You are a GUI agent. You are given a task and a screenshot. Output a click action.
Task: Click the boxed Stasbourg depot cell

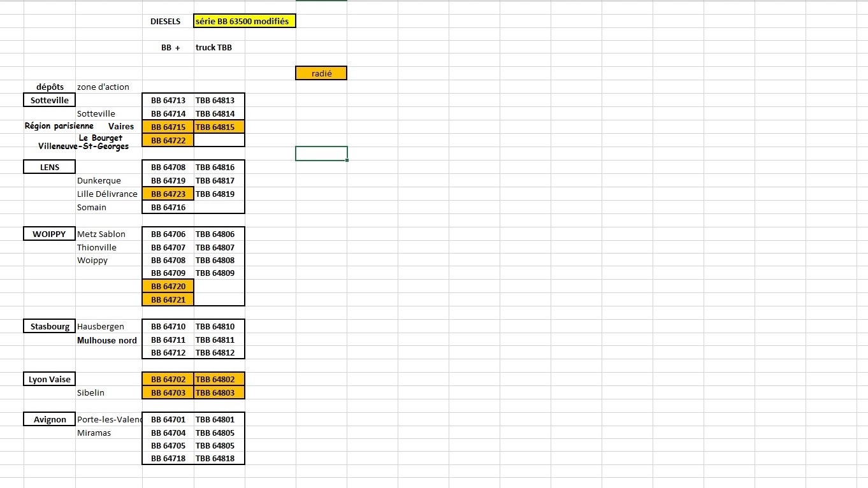(x=50, y=326)
